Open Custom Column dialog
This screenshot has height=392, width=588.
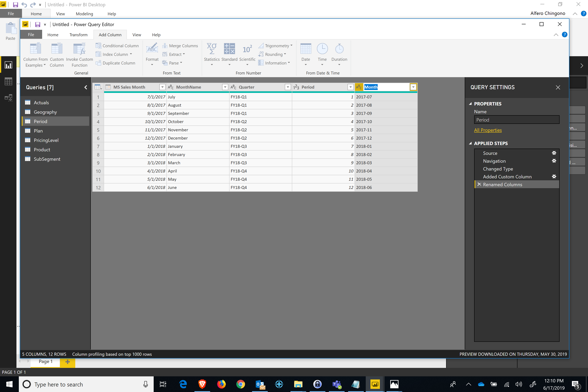(x=57, y=55)
